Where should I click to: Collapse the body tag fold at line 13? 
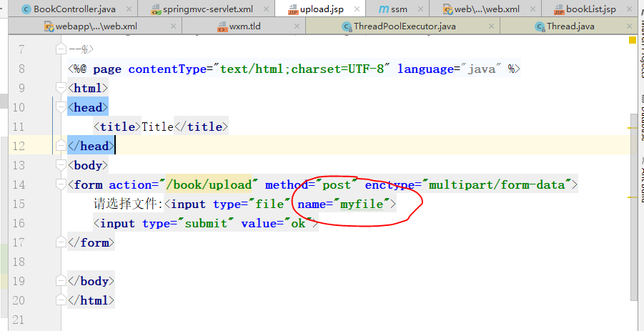pyautogui.click(x=60, y=165)
